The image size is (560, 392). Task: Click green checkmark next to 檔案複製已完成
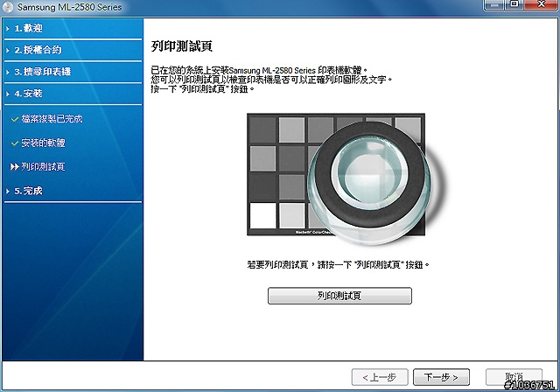point(15,119)
